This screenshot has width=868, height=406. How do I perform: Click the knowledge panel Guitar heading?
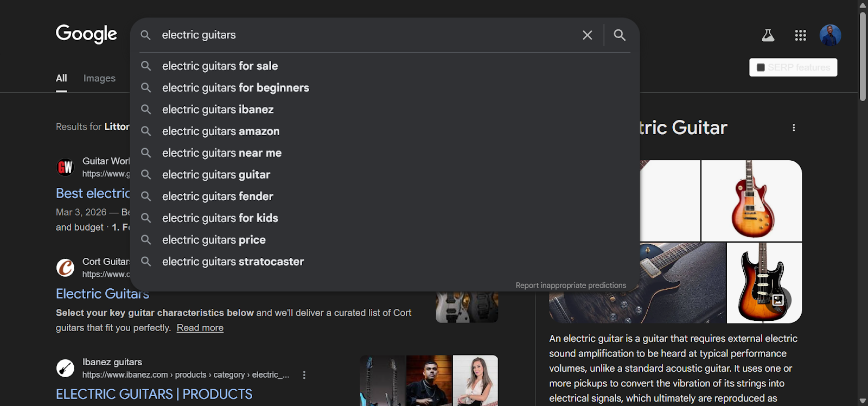click(x=684, y=128)
